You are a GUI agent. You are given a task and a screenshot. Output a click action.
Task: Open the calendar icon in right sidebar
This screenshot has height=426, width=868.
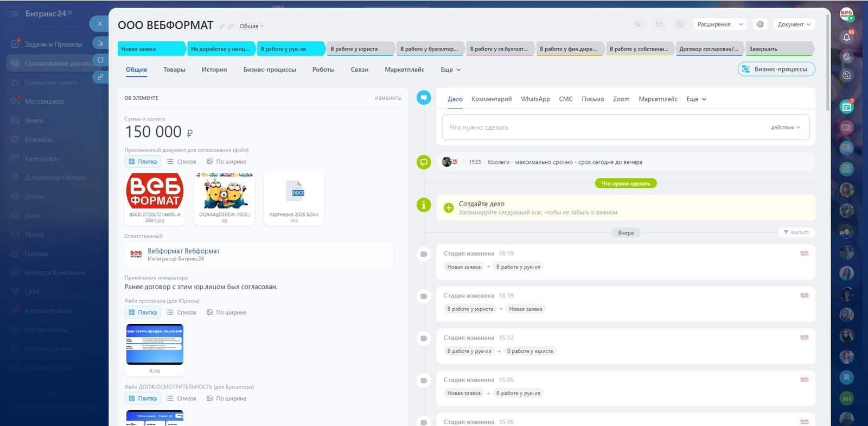[x=846, y=107]
